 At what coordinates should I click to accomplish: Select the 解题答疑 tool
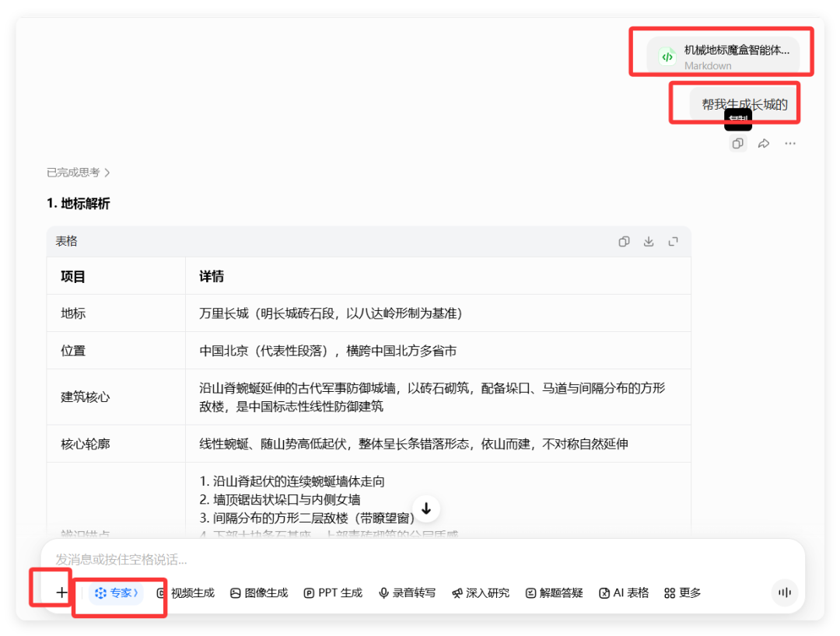click(554, 592)
